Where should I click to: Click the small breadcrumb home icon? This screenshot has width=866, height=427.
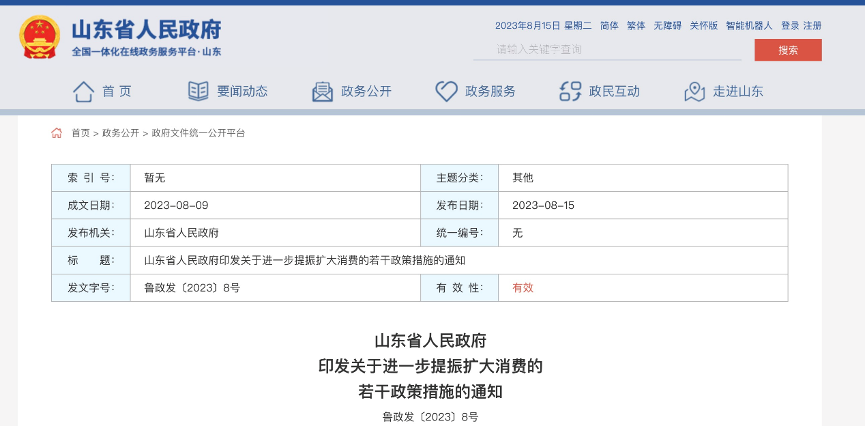57,133
